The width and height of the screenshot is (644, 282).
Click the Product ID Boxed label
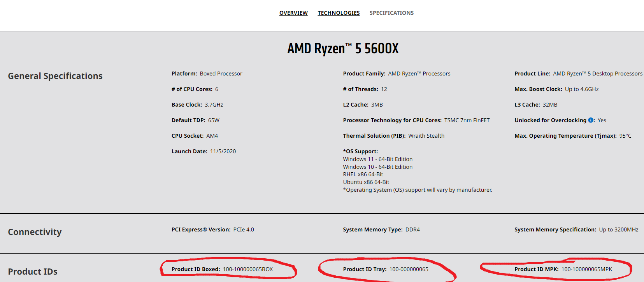click(x=196, y=269)
